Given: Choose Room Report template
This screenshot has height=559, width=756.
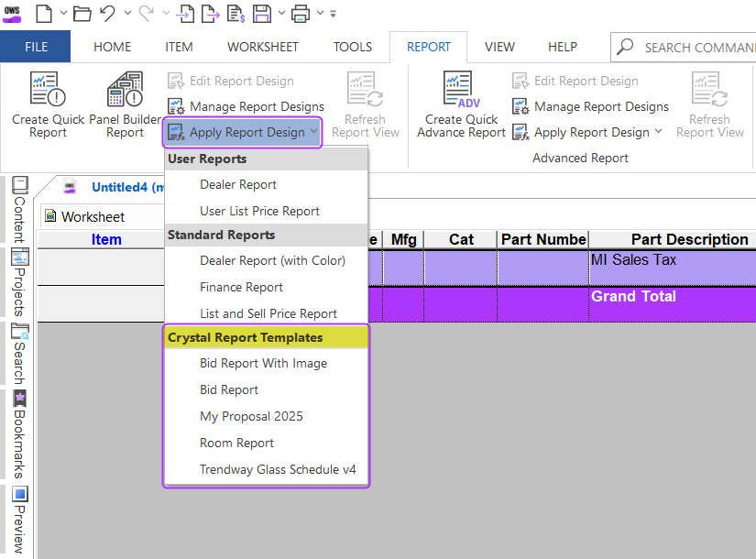Looking at the screenshot, I should point(266,443).
